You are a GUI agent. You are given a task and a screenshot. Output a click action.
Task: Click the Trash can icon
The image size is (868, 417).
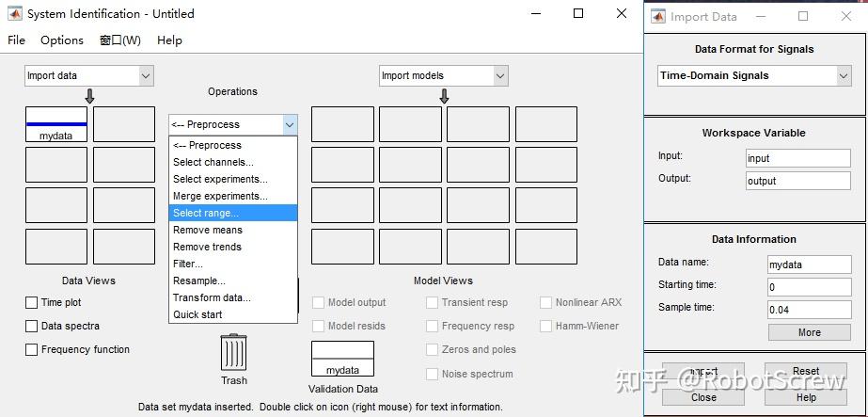233,352
